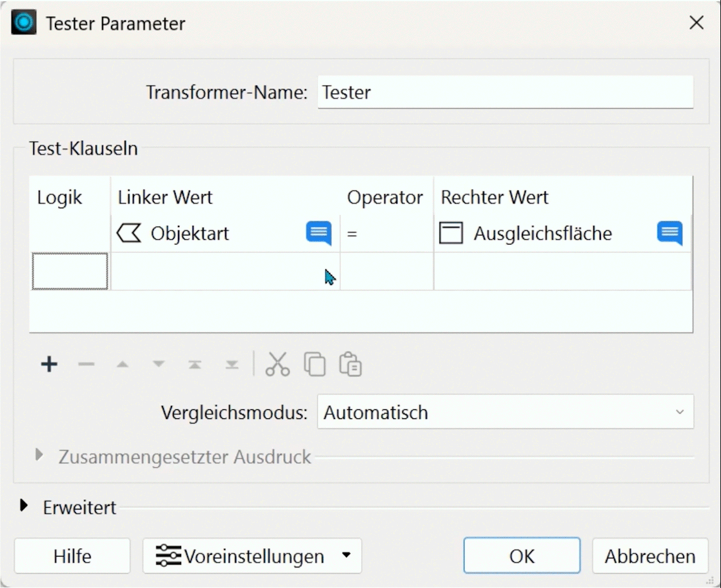Viewport: 721px width, 588px height.
Task: Remove selected clause with minus icon
Action: click(86, 365)
